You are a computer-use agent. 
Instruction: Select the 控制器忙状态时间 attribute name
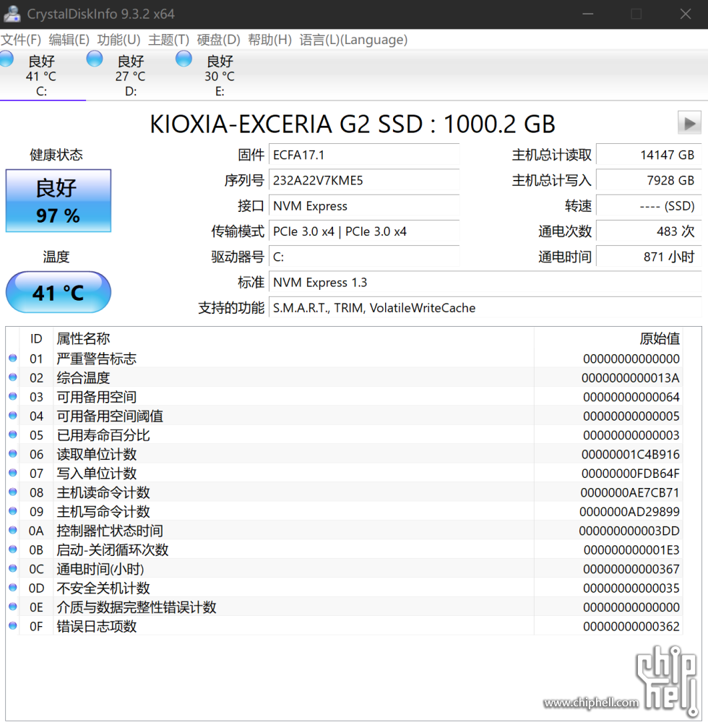(x=110, y=531)
